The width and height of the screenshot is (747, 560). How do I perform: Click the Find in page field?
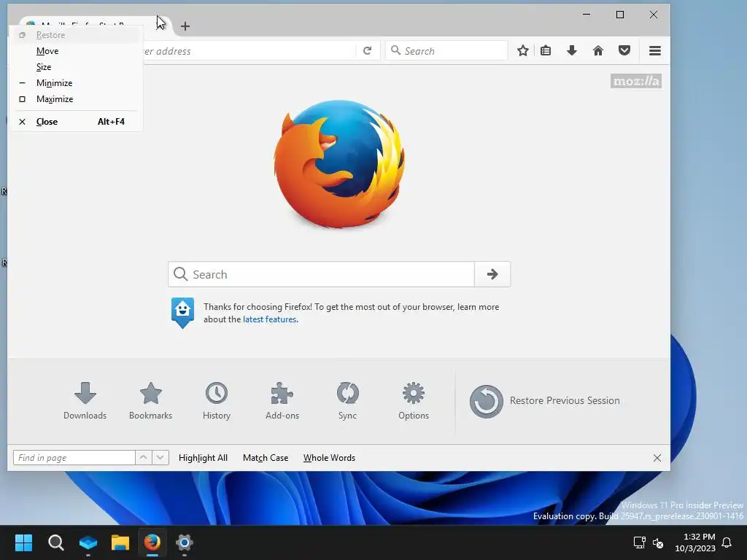tap(74, 458)
